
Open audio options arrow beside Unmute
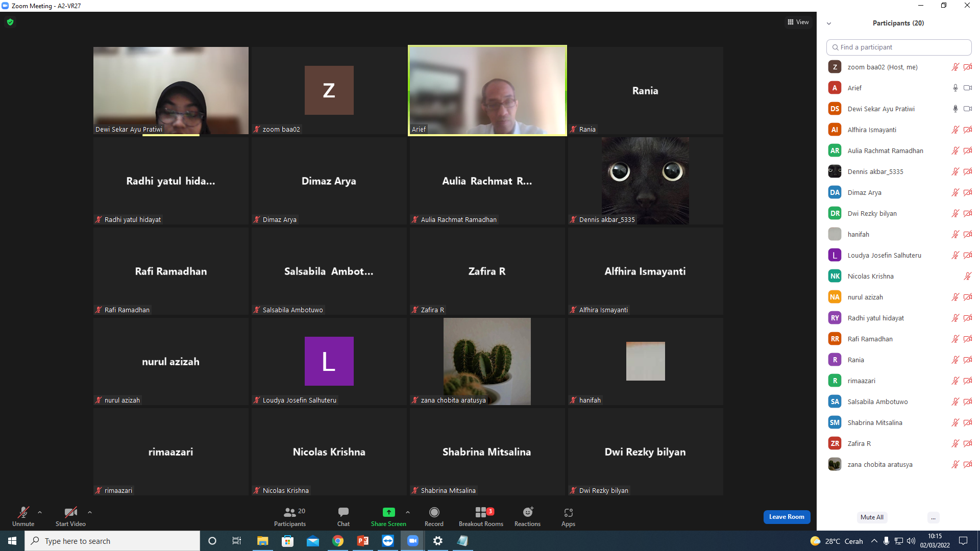[x=40, y=512]
